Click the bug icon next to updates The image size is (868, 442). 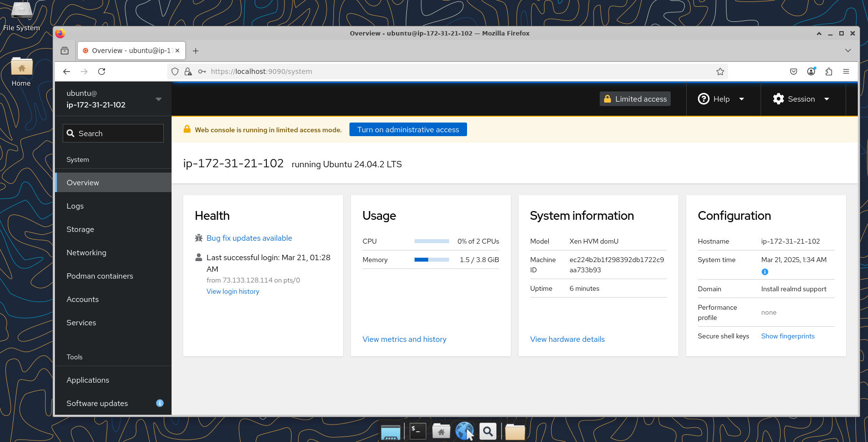point(199,238)
